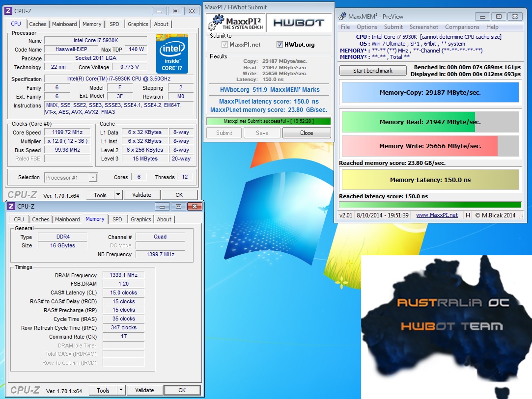
Task: Open the Options menu in MaxxMEM²
Action: tap(367, 27)
